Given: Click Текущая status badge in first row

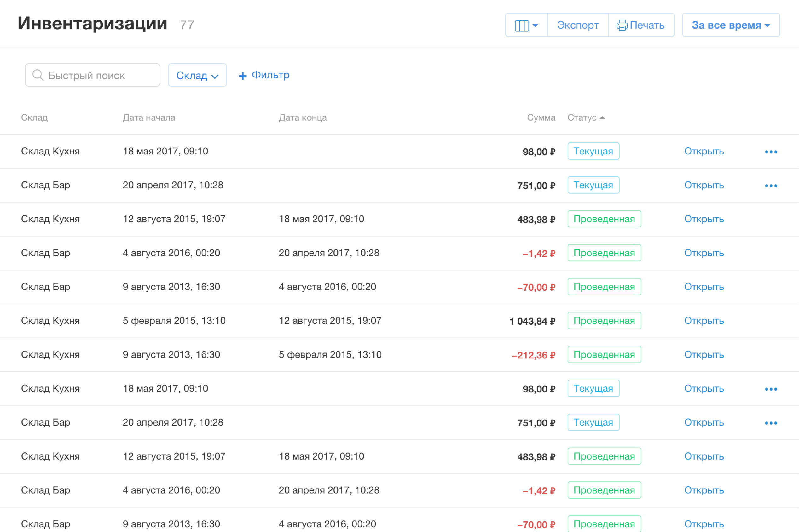Looking at the screenshot, I should tap(593, 151).
